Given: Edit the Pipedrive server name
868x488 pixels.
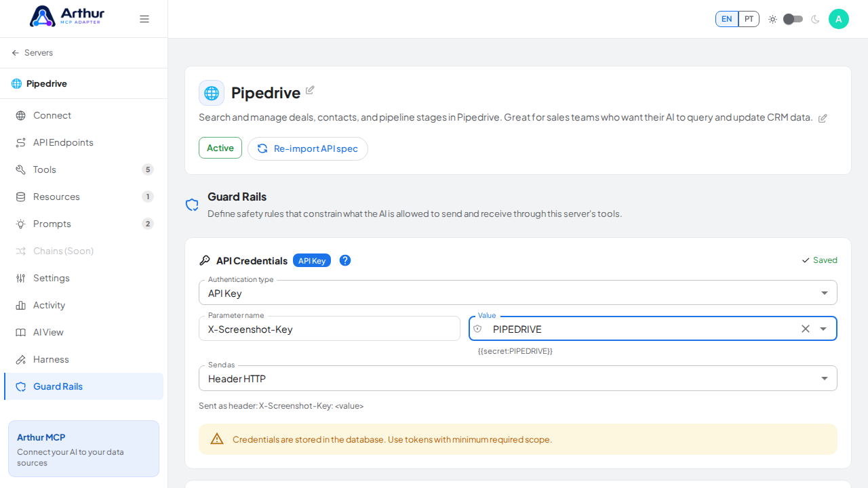Looking at the screenshot, I should [x=310, y=90].
